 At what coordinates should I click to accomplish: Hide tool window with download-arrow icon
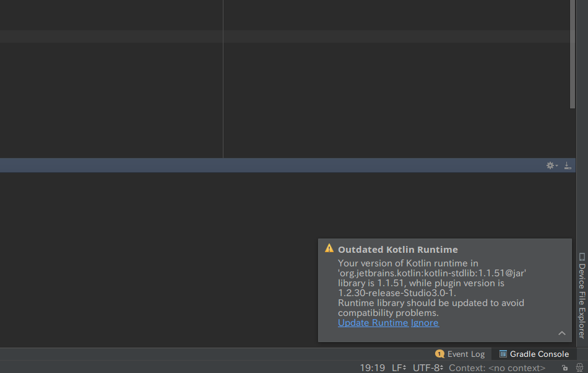point(568,165)
